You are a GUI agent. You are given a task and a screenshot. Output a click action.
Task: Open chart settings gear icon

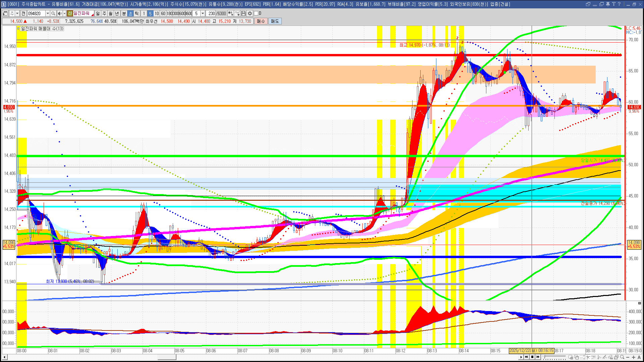pos(250,13)
